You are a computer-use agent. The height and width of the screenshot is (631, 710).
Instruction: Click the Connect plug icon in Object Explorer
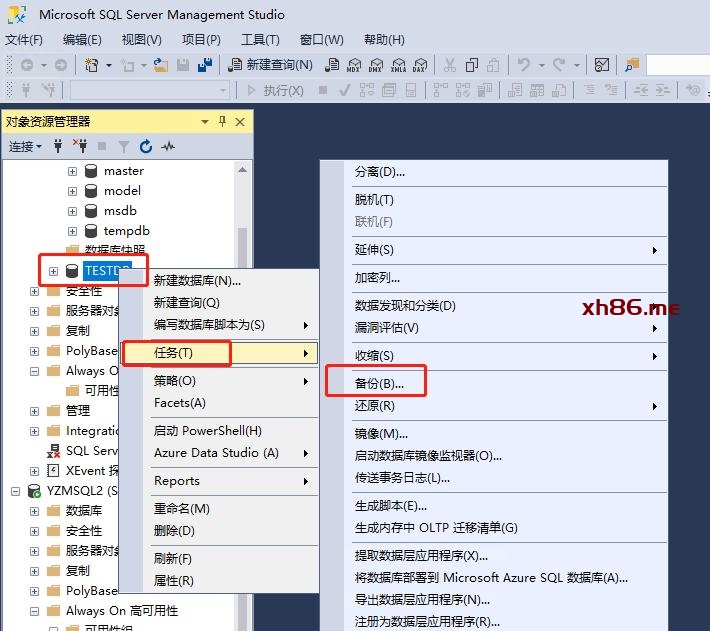point(58,147)
